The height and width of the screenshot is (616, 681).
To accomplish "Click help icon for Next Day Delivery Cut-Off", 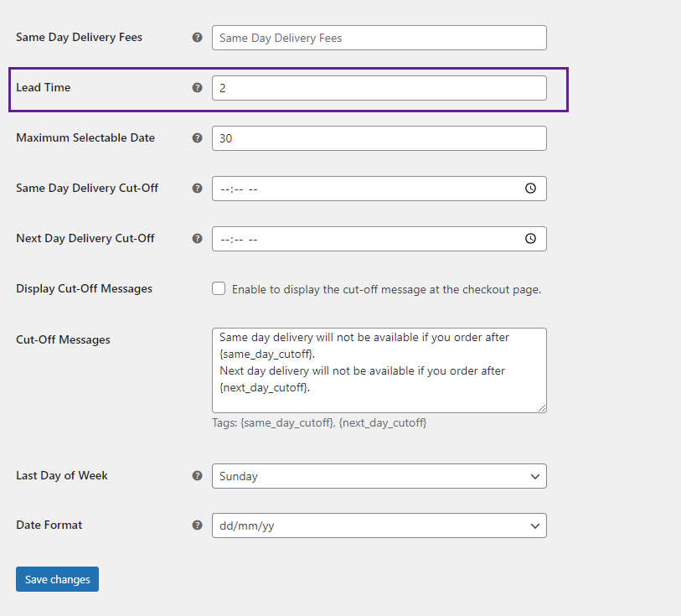I will tap(197, 239).
